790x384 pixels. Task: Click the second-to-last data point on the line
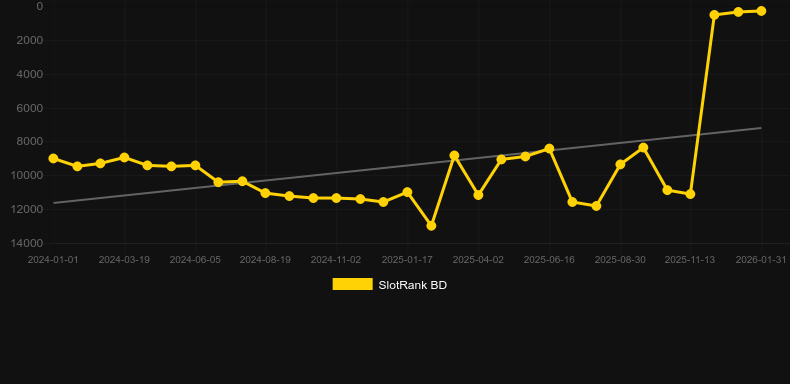pyautogui.click(x=738, y=12)
